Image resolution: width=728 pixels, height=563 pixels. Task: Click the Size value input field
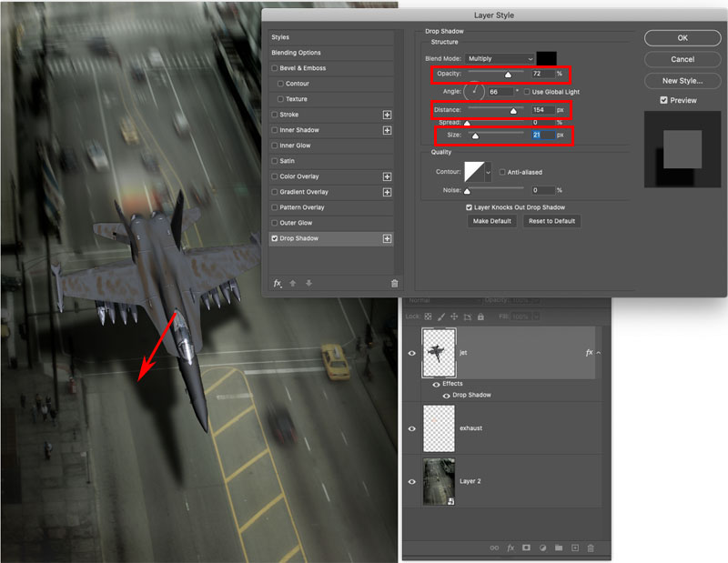coord(543,135)
